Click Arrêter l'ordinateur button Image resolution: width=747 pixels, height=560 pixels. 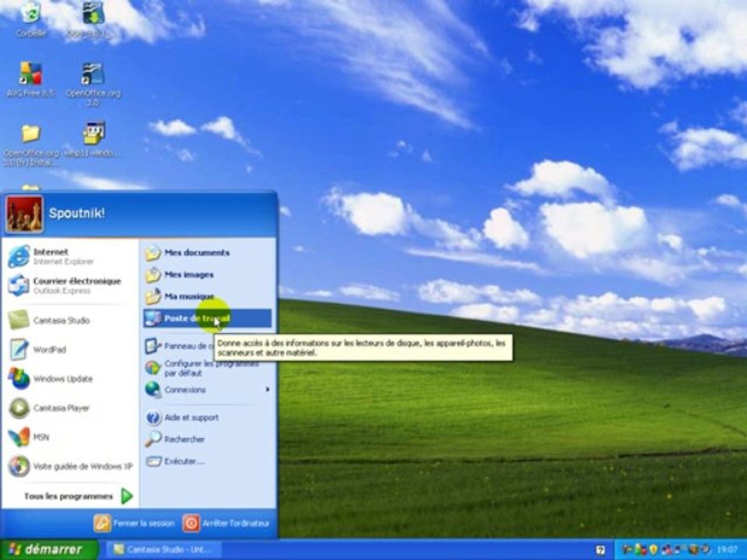[x=226, y=523]
